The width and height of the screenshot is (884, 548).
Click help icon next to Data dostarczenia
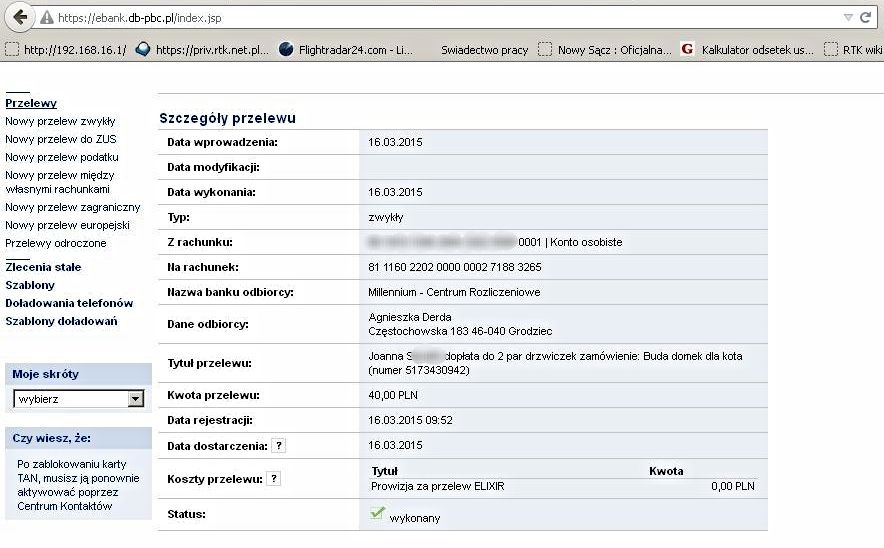tap(279, 446)
